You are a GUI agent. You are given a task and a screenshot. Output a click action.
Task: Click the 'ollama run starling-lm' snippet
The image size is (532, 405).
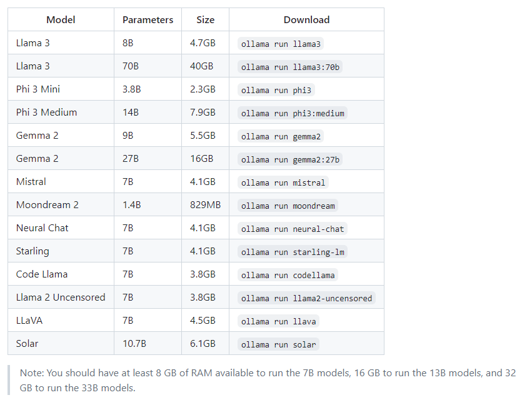pyautogui.click(x=293, y=252)
